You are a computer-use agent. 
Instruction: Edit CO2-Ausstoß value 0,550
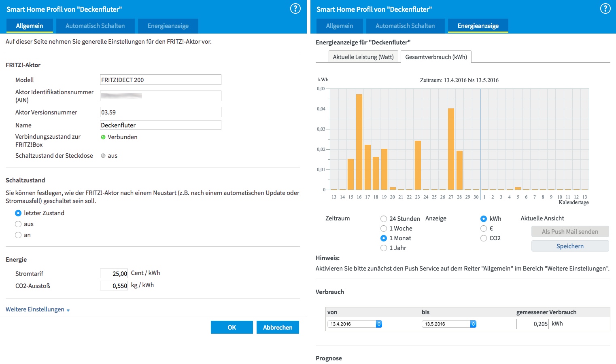(x=114, y=286)
